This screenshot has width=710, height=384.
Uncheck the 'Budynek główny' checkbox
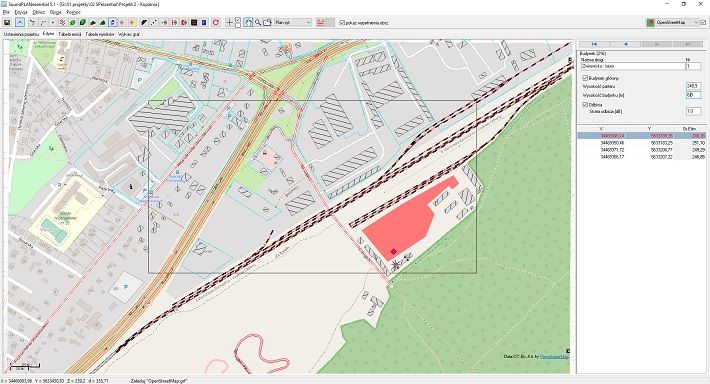point(585,78)
